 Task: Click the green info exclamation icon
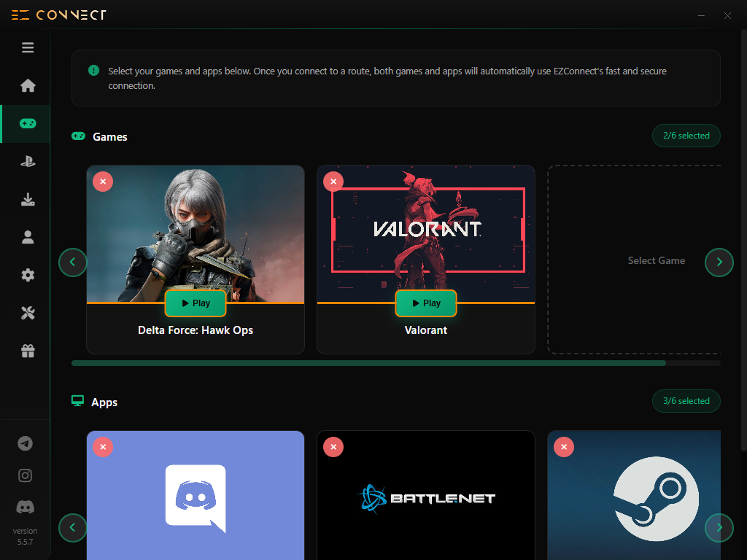pos(94,71)
